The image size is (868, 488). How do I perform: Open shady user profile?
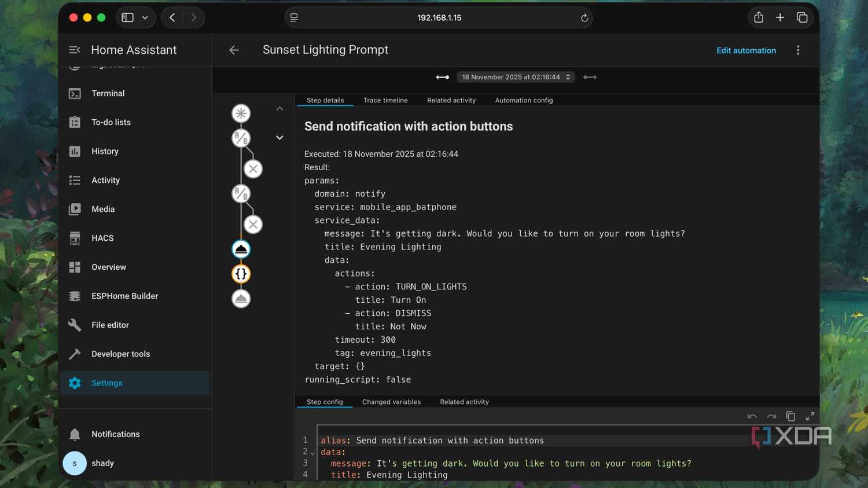tap(135, 463)
